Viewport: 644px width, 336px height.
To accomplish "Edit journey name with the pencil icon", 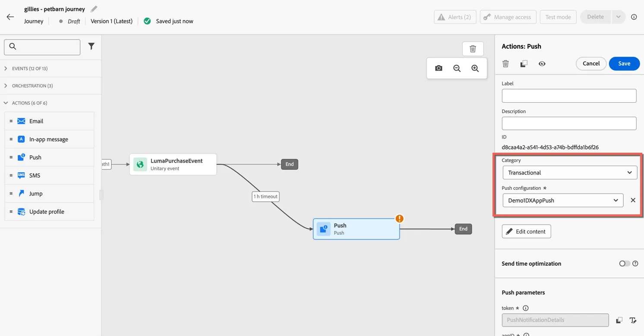I will (x=94, y=9).
